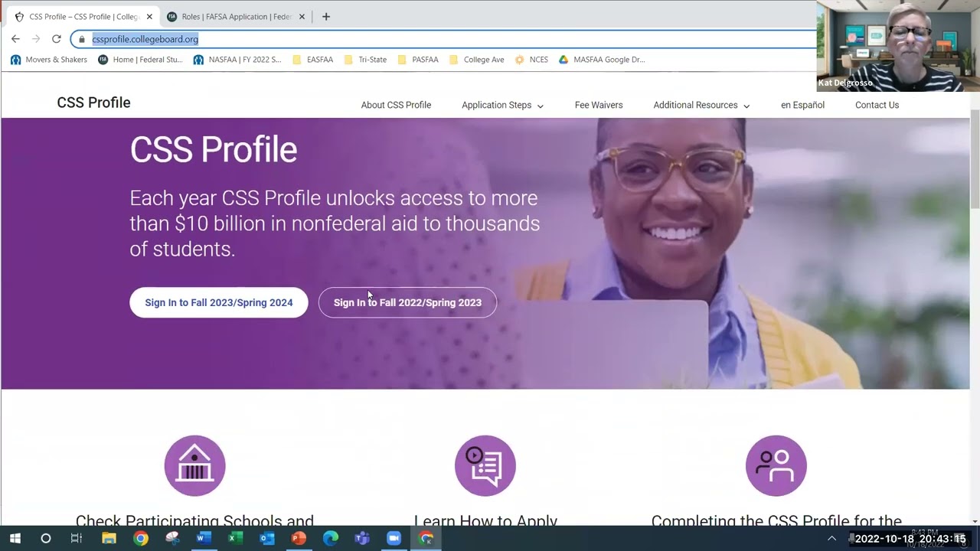Open the EASFAA bookmark folder
The image size is (980, 551).
point(313,60)
